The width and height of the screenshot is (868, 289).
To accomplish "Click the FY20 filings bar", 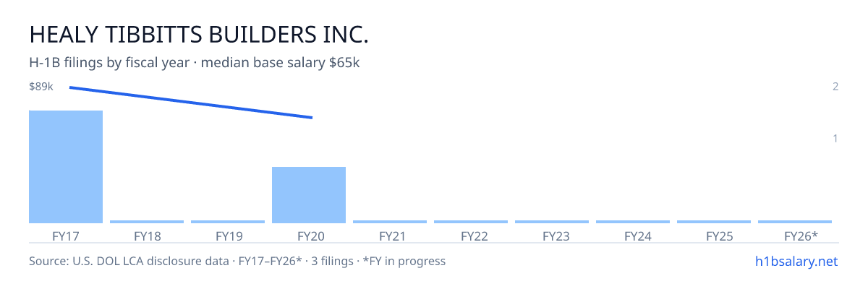I will (309, 195).
